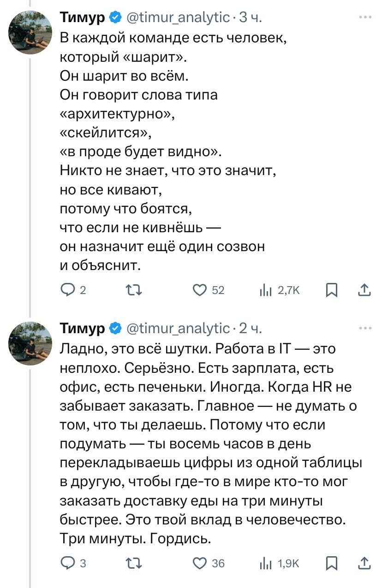This screenshot has width=382, height=588.
Task: Open Тимур's avatar on second tweet
Action: click(x=31, y=343)
